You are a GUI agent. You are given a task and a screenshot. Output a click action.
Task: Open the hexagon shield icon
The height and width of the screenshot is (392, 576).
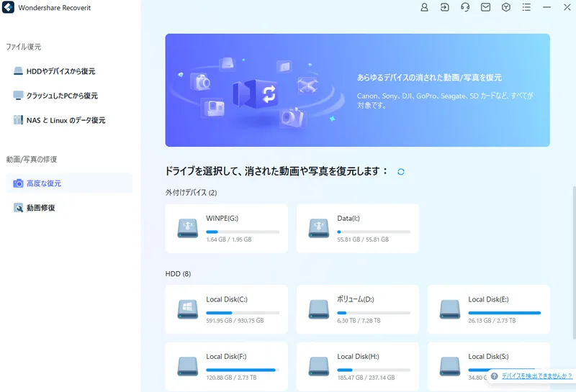point(506,7)
